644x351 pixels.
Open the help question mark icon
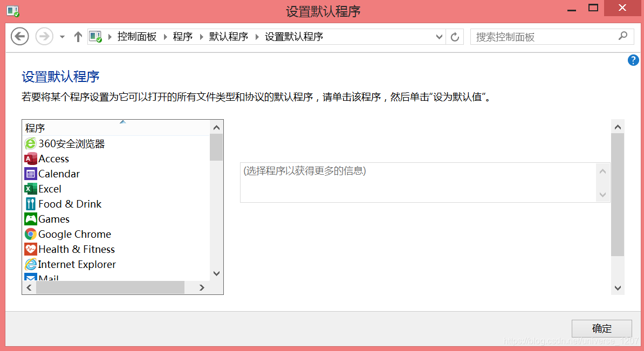[x=633, y=60]
